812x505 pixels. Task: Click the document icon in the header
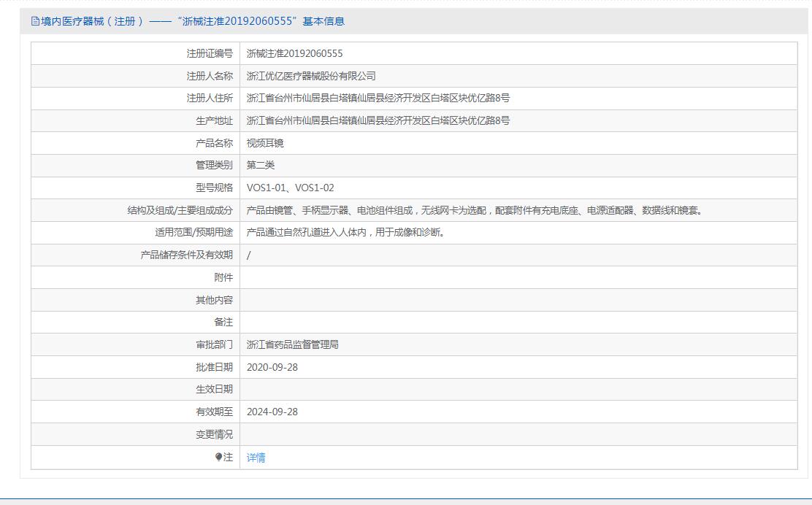pyautogui.click(x=35, y=21)
